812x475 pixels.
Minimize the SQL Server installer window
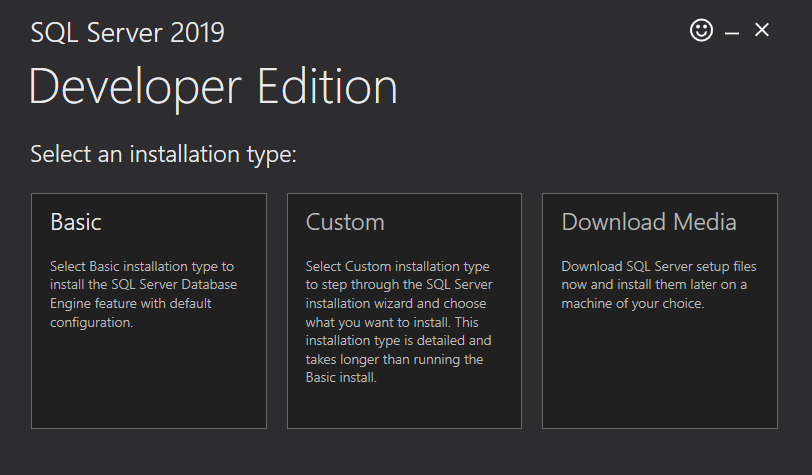pyautogui.click(x=732, y=33)
